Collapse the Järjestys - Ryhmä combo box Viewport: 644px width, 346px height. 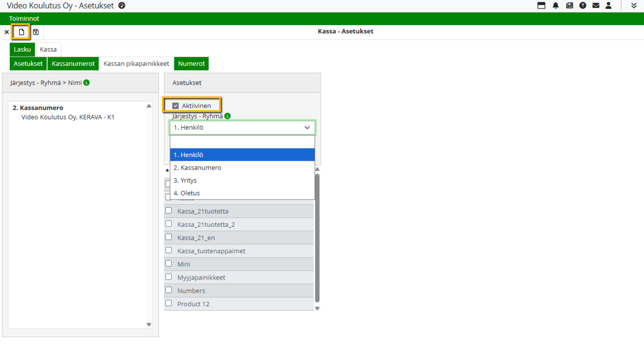[x=307, y=128]
